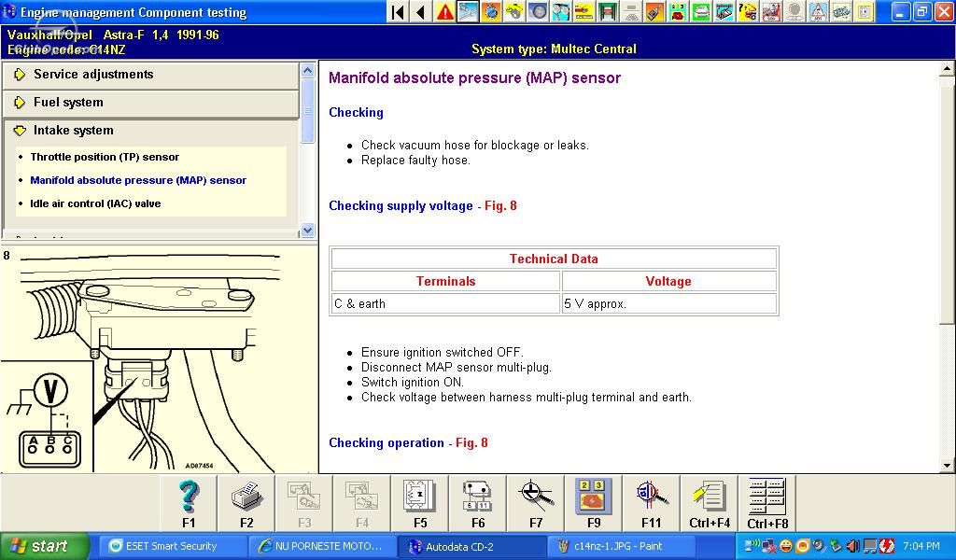Click 'System type: Multec Central' text
Screen dimensions: 956x560
click(554, 49)
